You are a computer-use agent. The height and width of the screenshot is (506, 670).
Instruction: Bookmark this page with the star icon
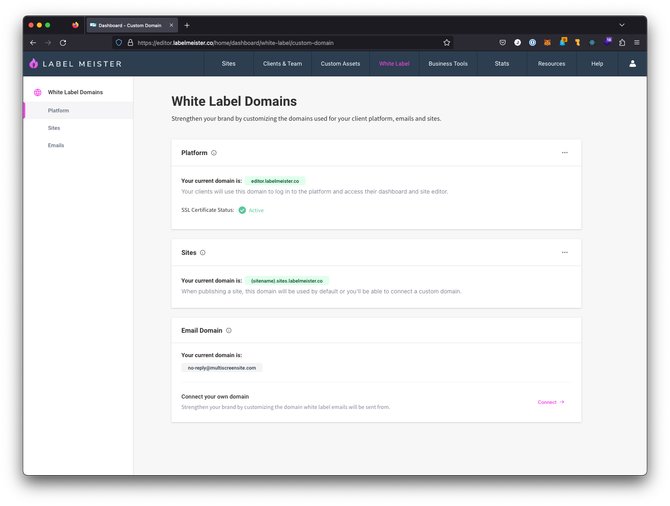(x=447, y=43)
